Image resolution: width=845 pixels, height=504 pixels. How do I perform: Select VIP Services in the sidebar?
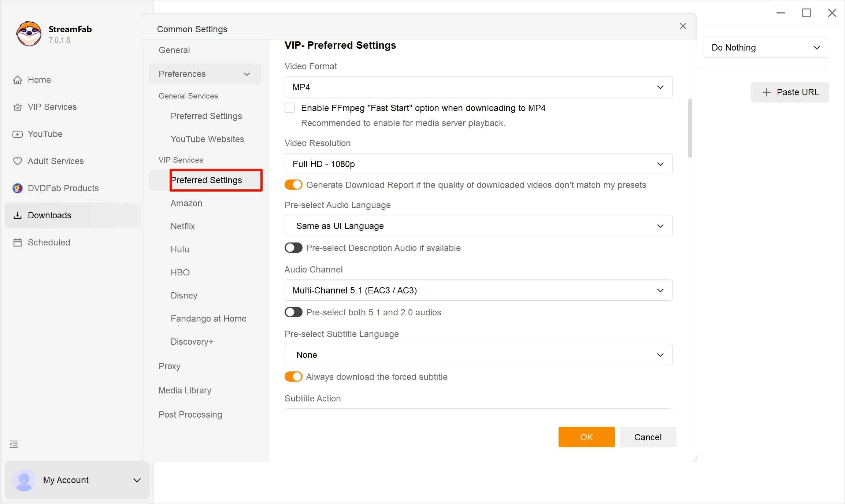[52, 107]
